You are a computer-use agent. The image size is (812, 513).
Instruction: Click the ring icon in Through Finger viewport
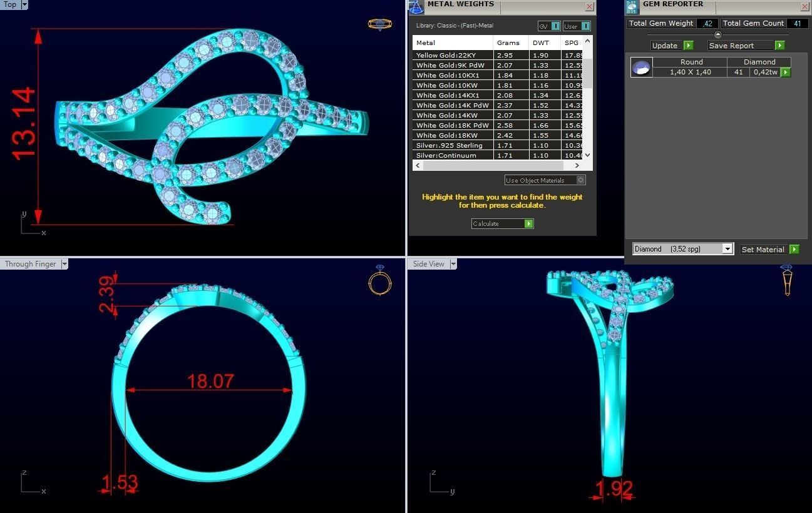point(380,280)
